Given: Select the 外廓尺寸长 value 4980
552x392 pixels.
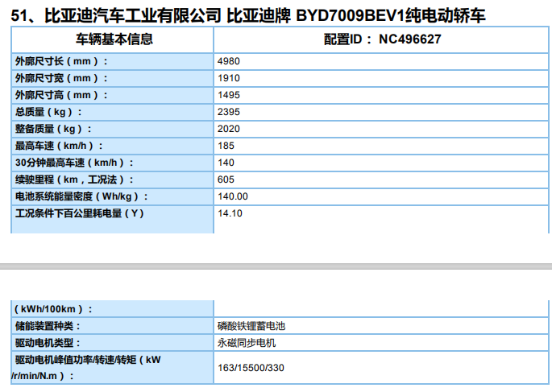Looking at the screenshot, I should [229, 61].
